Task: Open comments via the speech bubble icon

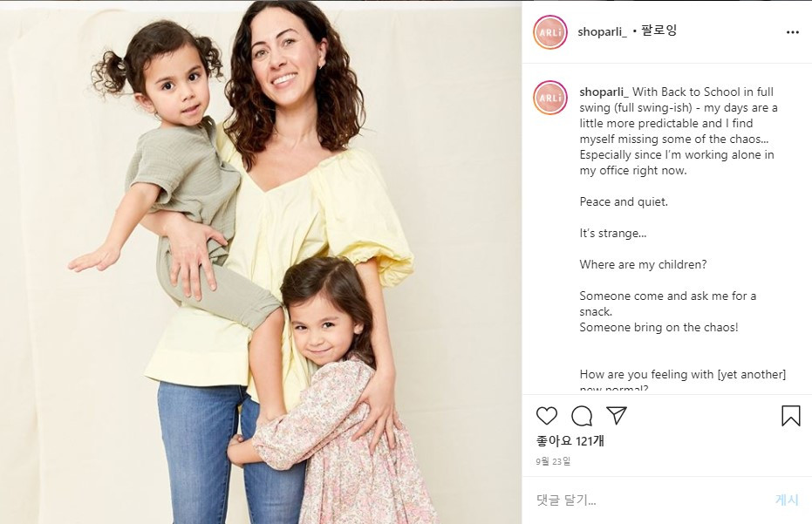Action: point(582,416)
